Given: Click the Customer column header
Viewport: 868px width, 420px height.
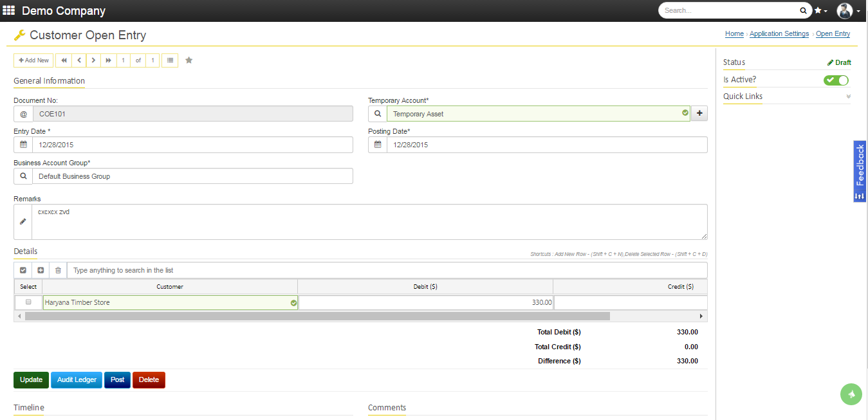Looking at the screenshot, I should (x=170, y=287).
